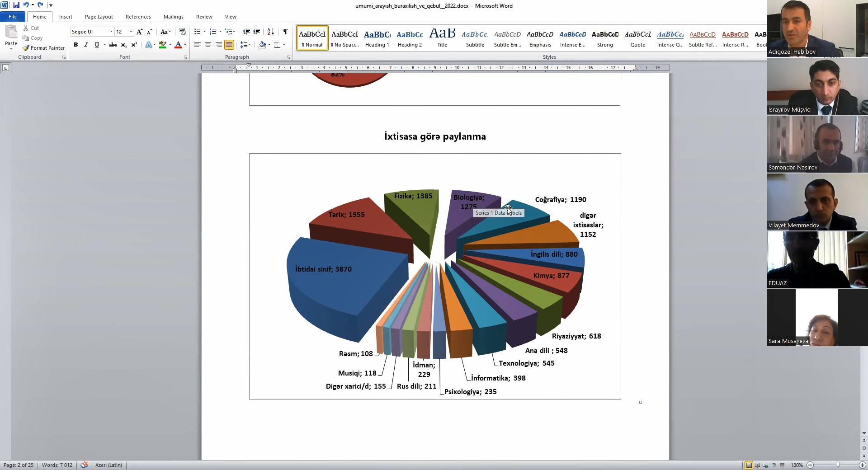
Task: Click the zoom slider handle
Action: pyautogui.click(x=838, y=465)
